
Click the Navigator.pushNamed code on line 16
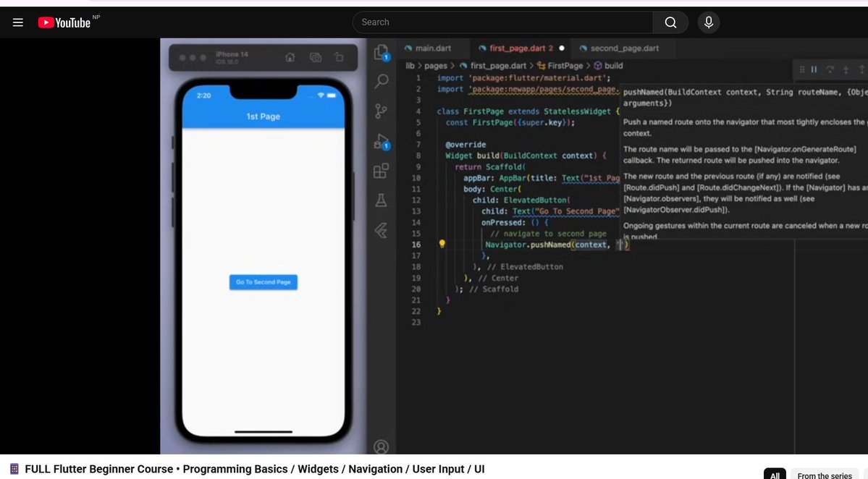click(528, 245)
